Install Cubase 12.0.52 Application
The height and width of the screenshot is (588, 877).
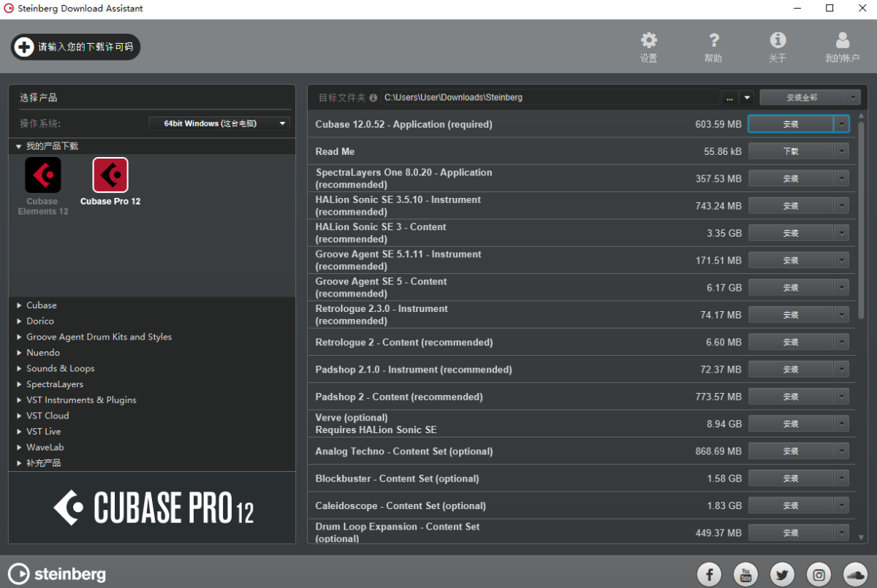790,124
